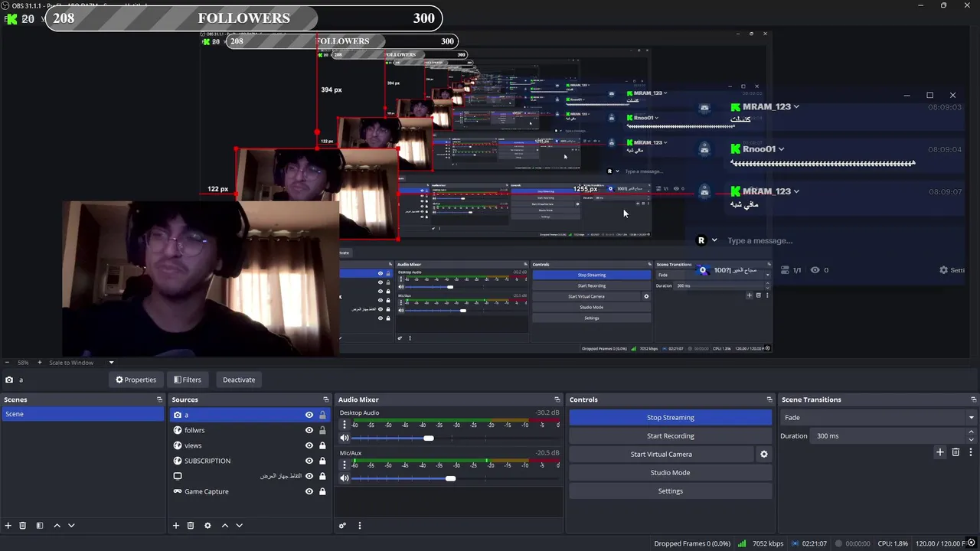Screen dimensions: 980x551
Task: Mute Desktop Audio speaker icon
Action: tap(345, 438)
